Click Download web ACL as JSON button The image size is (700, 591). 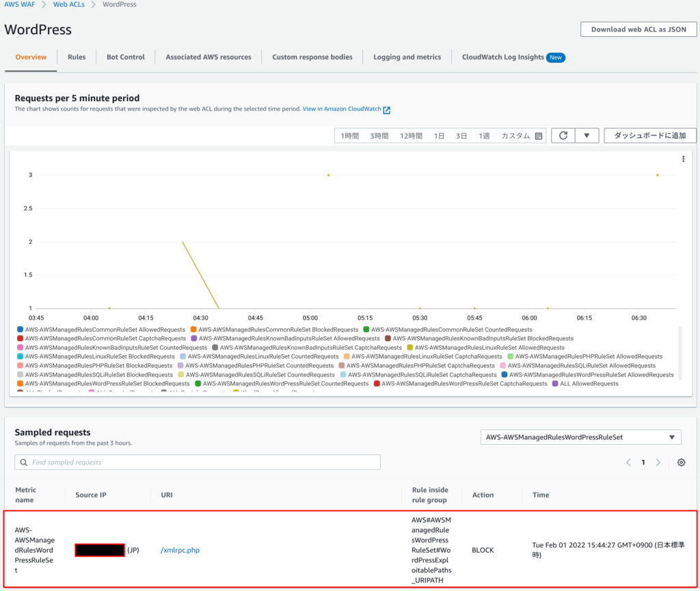[x=638, y=29]
